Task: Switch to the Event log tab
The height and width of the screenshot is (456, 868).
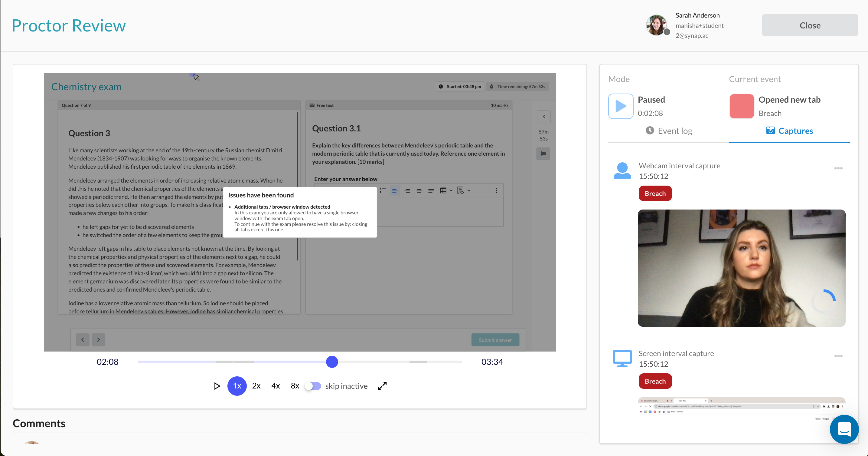Action: (x=668, y=131)
